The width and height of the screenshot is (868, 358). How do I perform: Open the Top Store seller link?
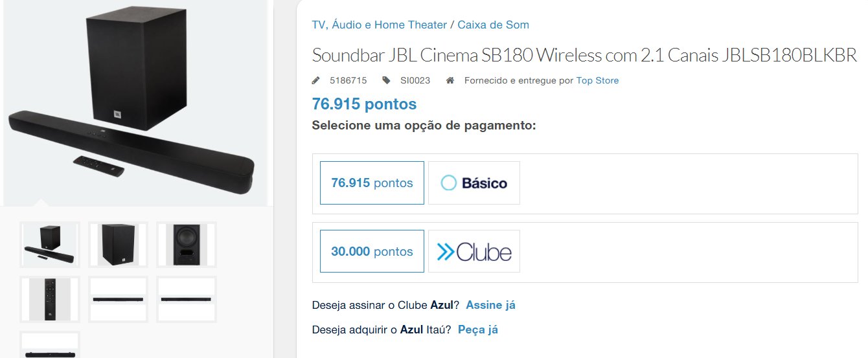[x=597, y=81]
